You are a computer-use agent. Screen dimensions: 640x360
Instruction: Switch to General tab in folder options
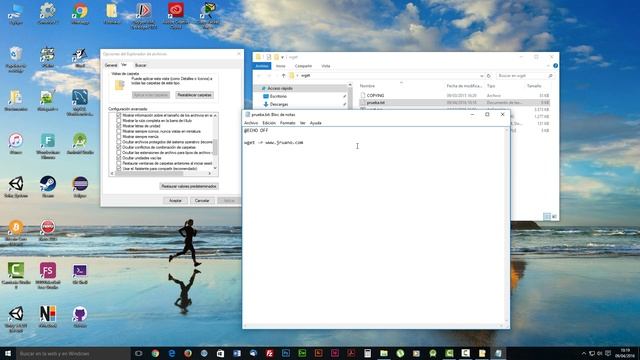click(111, 65)
